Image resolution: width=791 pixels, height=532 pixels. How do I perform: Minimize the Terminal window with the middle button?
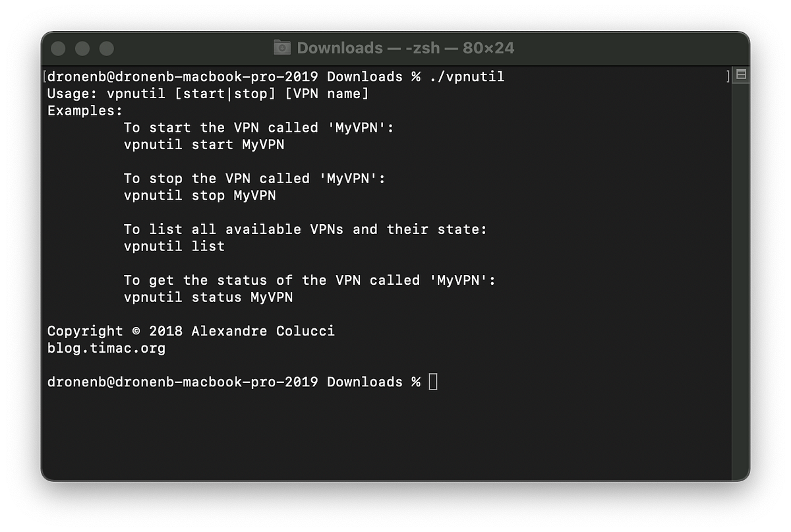click(x=82, y=49)
